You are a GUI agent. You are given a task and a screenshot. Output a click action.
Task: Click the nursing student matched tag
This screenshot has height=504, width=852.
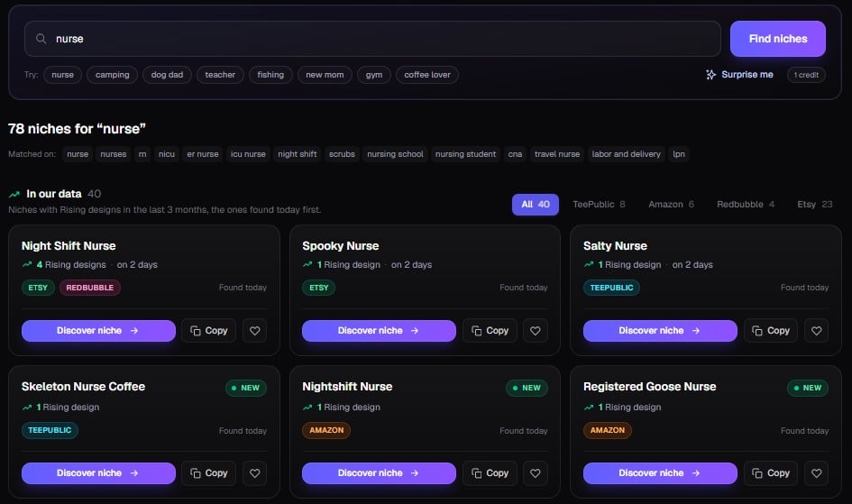tap(465, 154)
